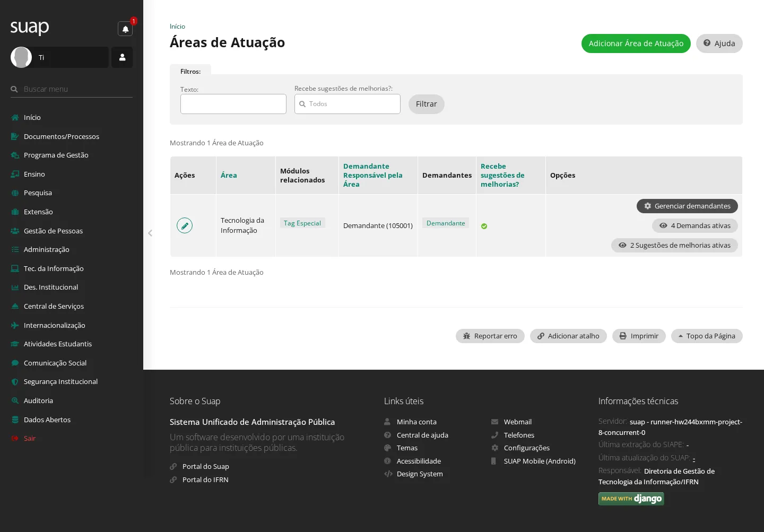Click the Extensão sidebar icon
This screenshot has height=532, width=764.
[x=15, y=212]
